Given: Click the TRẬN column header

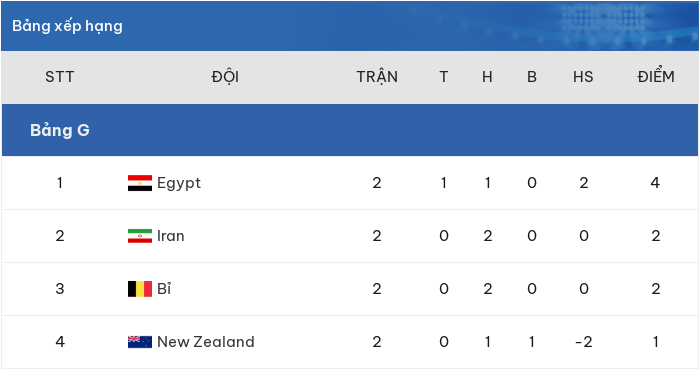Looking at the screenshot, I should (377, 77).
